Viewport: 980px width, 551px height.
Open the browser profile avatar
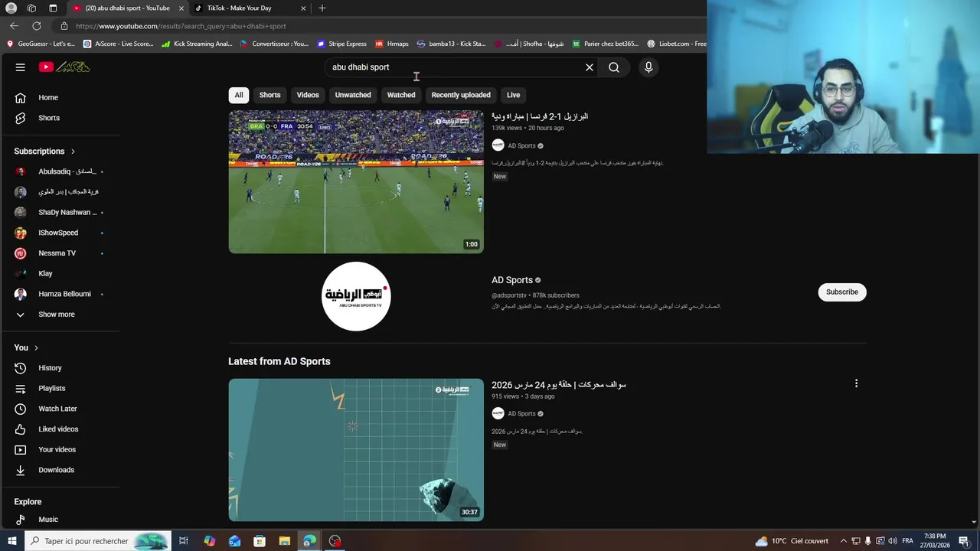[x=11, y=8]
